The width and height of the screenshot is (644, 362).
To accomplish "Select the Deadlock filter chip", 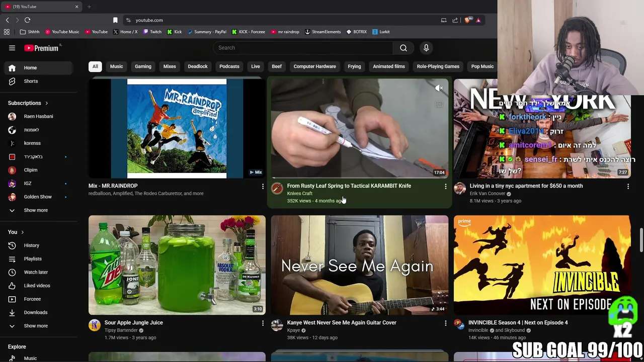I will click(x=198, y=66).
